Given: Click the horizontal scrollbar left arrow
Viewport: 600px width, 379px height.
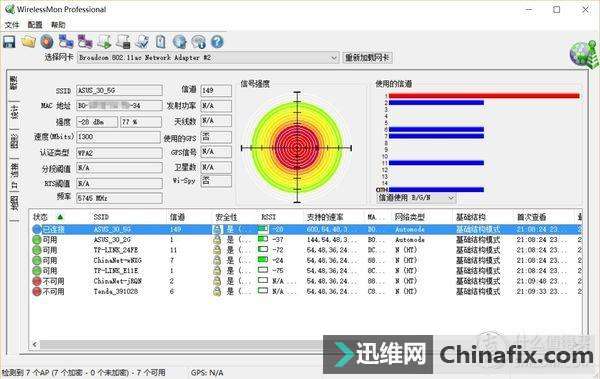Looking at the screenshot, I should click(x=35, y=345).
